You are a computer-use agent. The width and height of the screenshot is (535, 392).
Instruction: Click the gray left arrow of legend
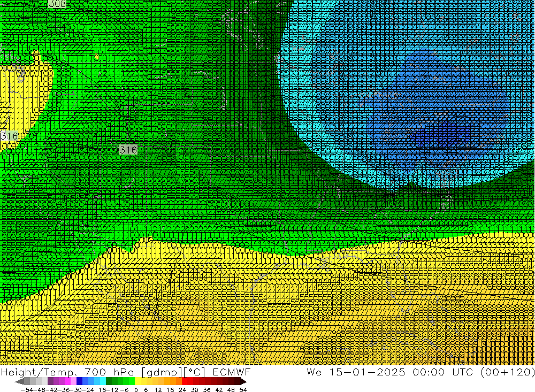click(19, 381)
